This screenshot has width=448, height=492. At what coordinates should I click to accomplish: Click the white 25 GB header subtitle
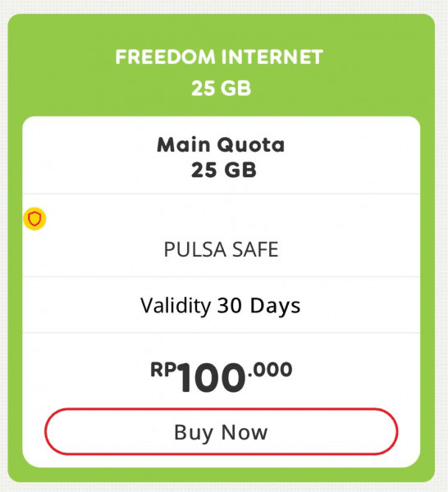(221, 89)
